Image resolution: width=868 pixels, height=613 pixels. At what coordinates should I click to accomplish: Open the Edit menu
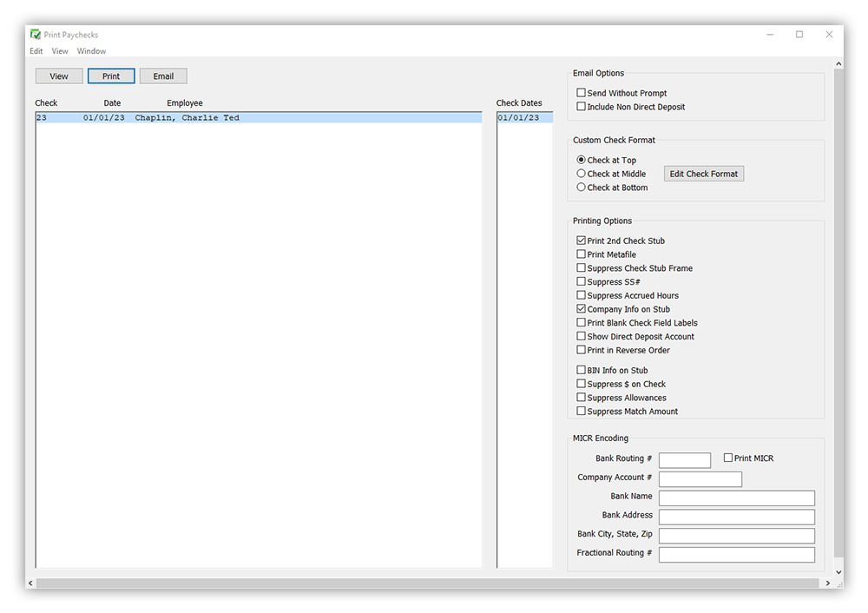(36, 51)
